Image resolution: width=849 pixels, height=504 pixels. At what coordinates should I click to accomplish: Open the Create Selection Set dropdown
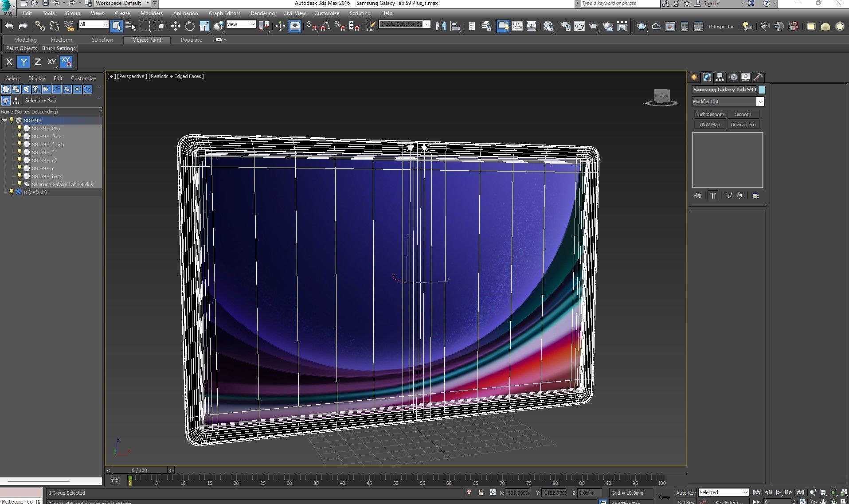405,24
